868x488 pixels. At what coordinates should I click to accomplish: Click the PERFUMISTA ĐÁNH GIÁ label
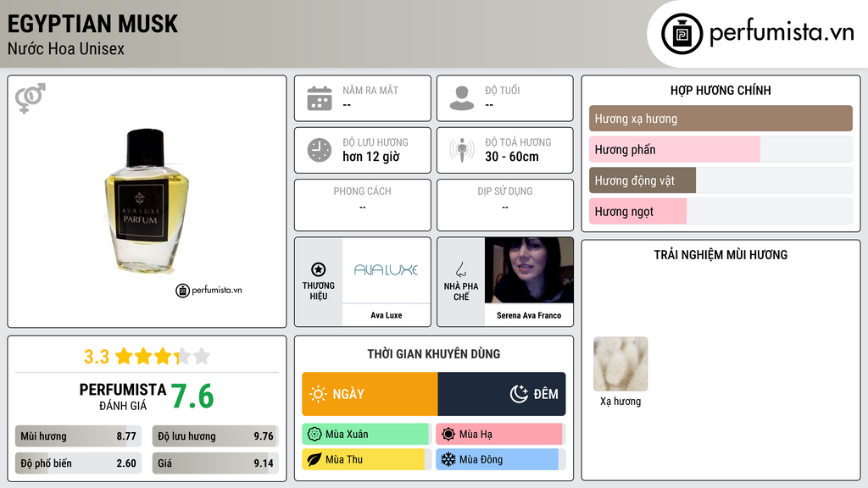pos(123,397)
